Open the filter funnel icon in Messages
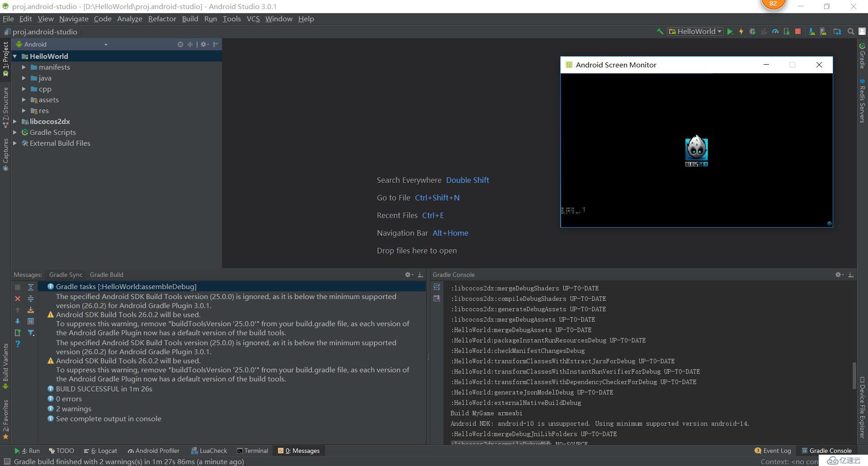The height and width of the screenshot is (466, 868). click(x=31, y=333)
